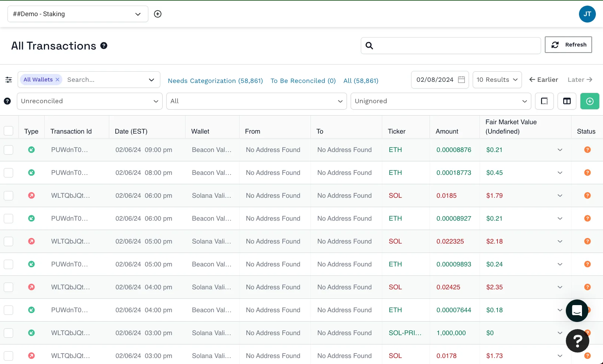
Task: Click the help icon beside Unreconciled dropdown
Action: pos(7,101)
